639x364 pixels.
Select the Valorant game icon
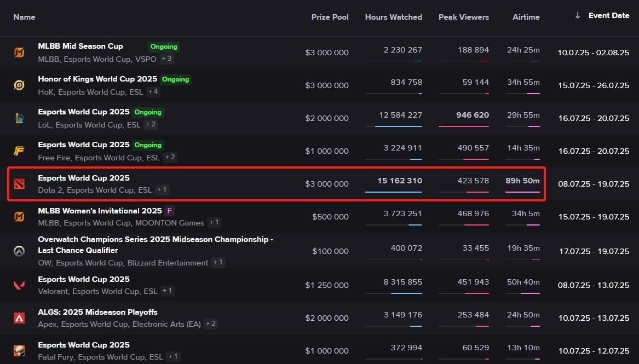tap(19, 285)
